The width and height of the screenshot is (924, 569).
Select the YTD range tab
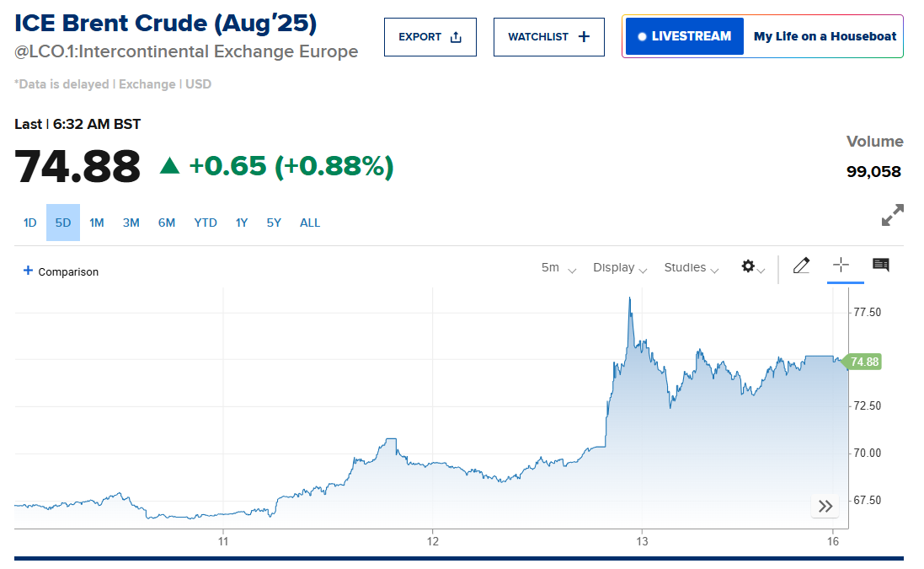click(x=206, y=223)
